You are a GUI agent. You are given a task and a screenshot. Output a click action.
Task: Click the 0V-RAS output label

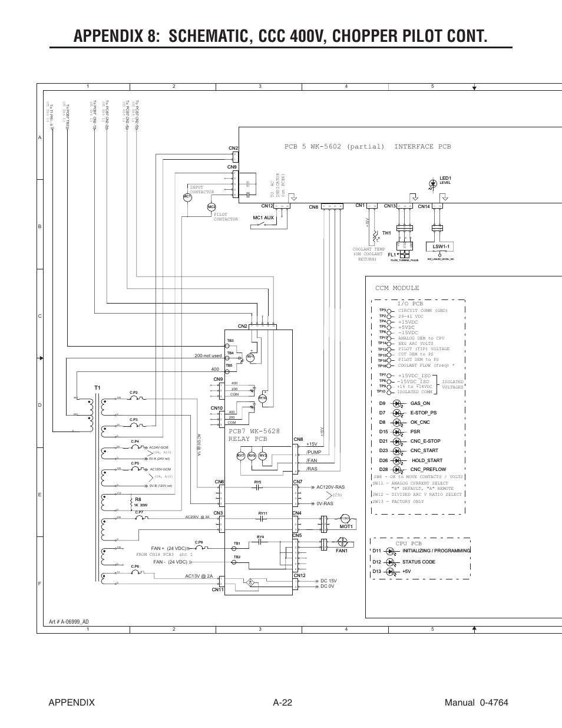click(325, 504)
